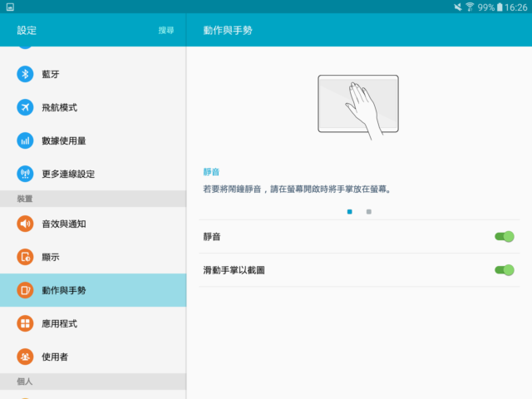532x399 pixels.
Task: Open 飛航模式 settings entry
Action: (x=93, y=107)
